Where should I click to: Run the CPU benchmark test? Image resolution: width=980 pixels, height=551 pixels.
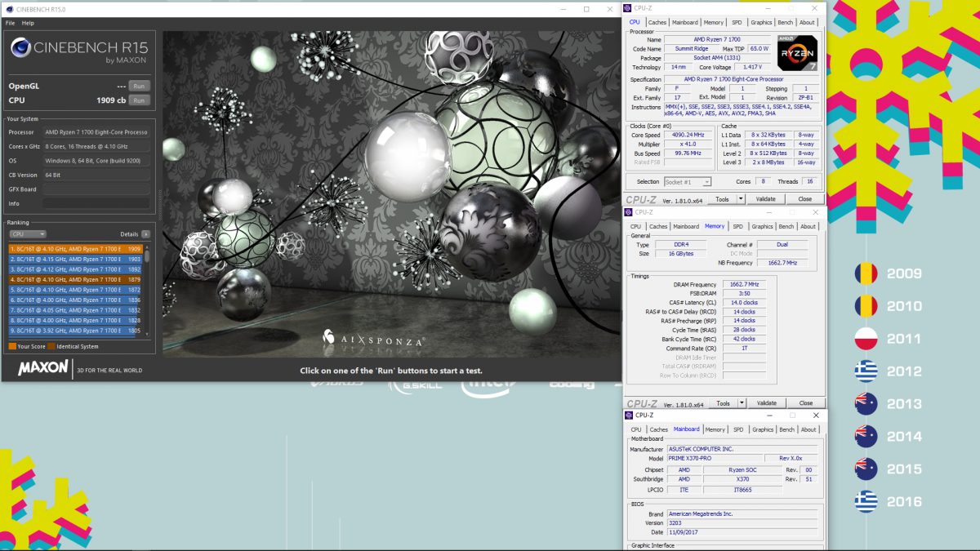pos(140,100)
